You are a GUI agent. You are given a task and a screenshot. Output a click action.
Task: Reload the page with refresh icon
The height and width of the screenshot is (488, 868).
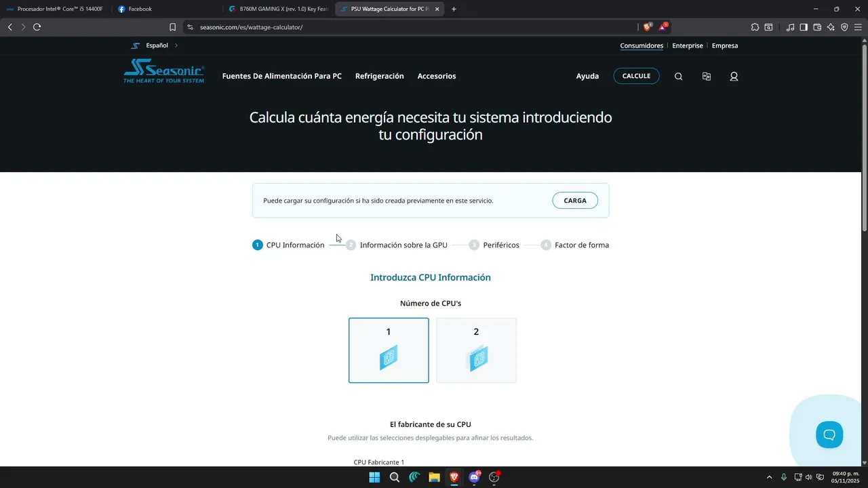pyautogui.click(x=37, y=27)
